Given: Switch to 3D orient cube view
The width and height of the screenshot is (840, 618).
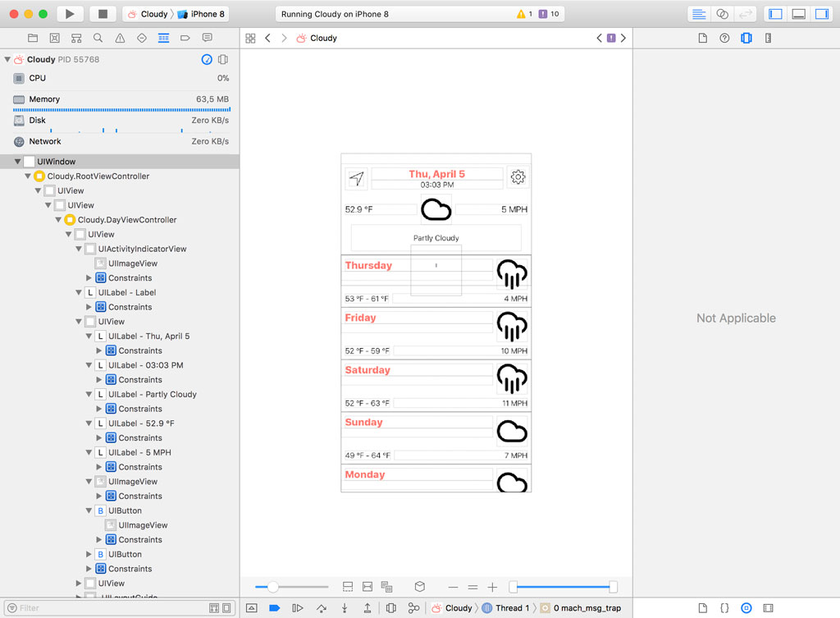Looking at the screenshot, I should (x=420, y=587).
